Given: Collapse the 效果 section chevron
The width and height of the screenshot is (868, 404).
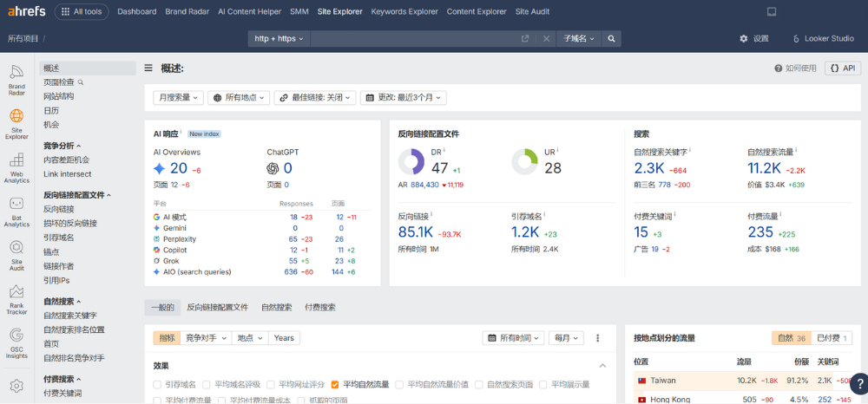Looking at the screenshot, I should (x=603, y=366).
